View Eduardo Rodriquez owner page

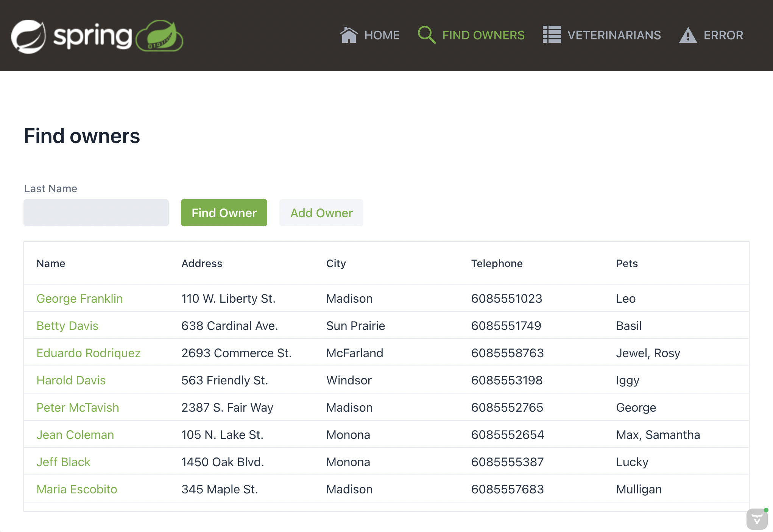(x=89, y=353)
